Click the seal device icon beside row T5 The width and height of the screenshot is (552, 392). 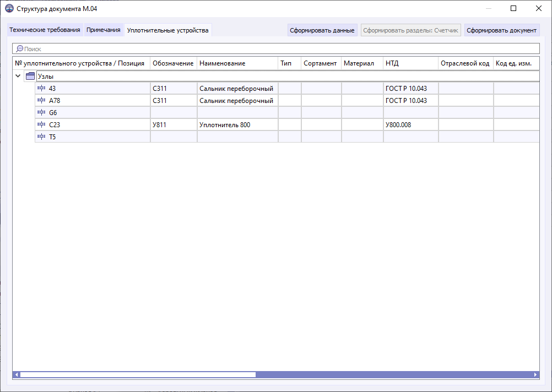click(x=41, y=137)
